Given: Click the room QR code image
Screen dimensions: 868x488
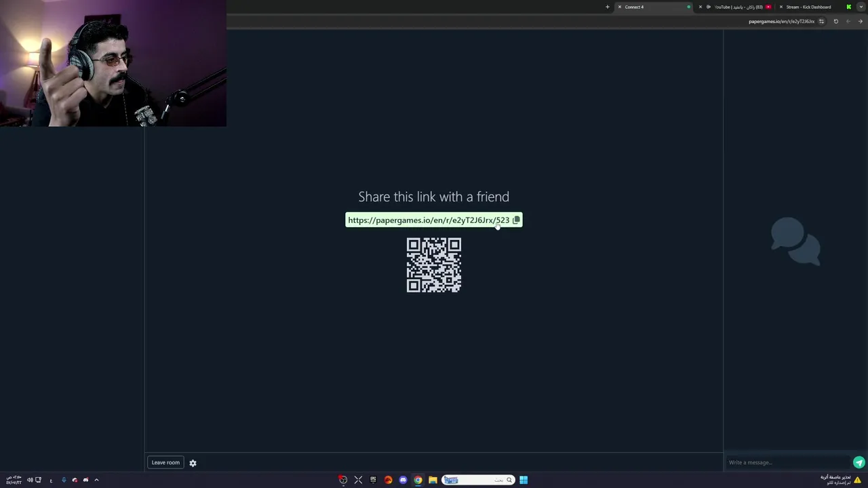Looking at the screenshot, I should (434, 265).
